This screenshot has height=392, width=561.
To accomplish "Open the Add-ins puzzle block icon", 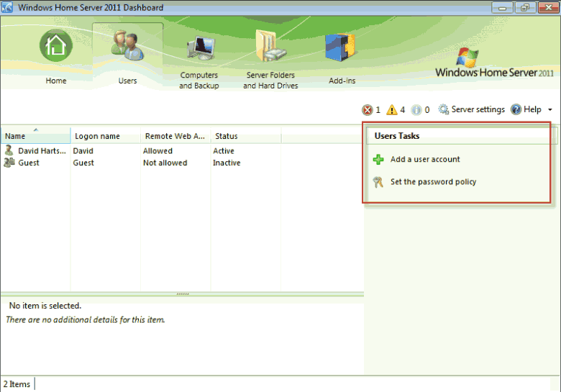I will click(340, 47).
